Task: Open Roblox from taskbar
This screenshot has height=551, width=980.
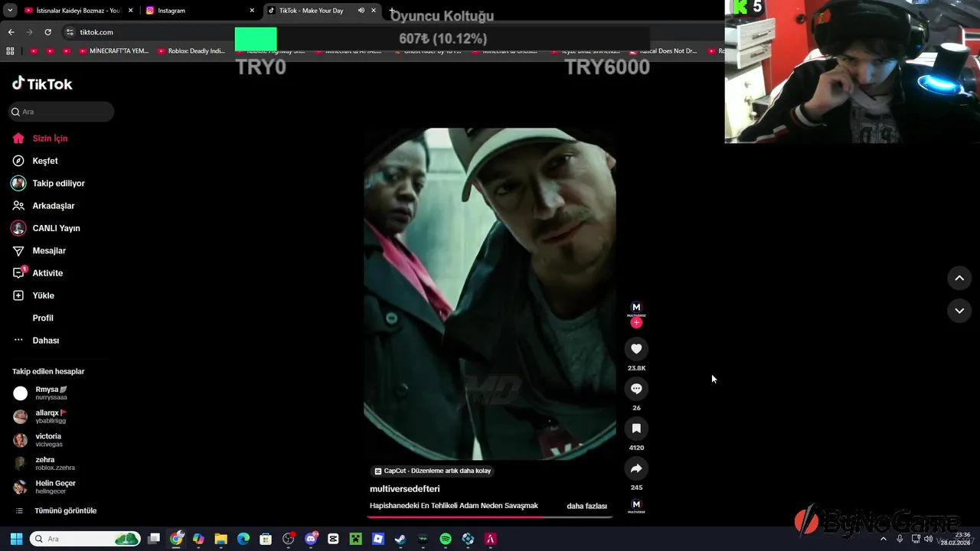Action: [378, 539]
